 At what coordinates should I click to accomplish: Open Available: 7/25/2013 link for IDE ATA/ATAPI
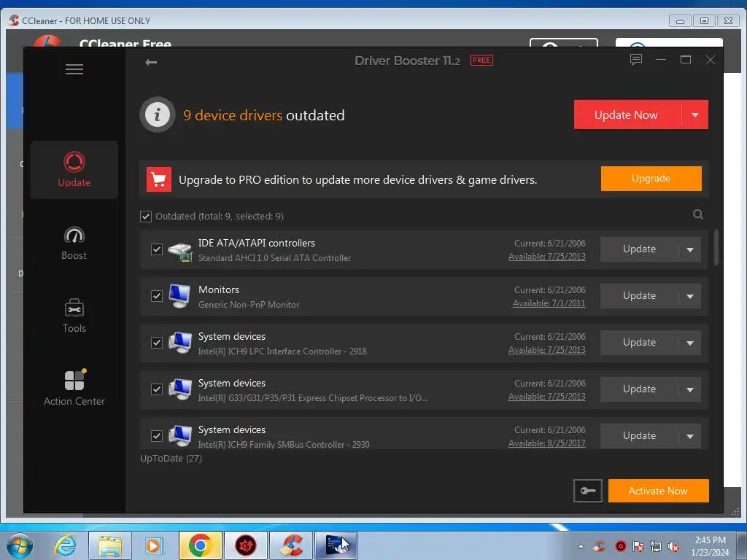547,257
